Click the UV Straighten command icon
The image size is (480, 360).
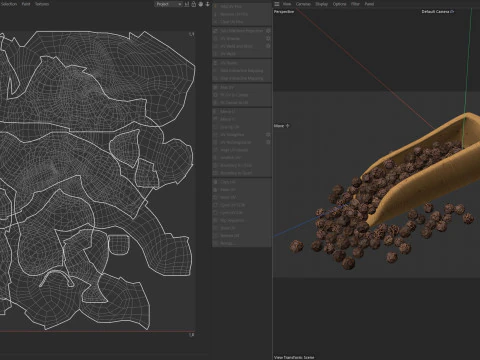tap(215, 135)
